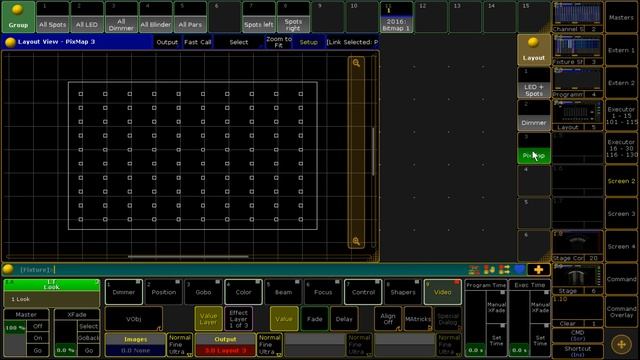Screen dimensions: 640x360
Task: Open Stage view thumbnail numbered 6
Action: 577,278
